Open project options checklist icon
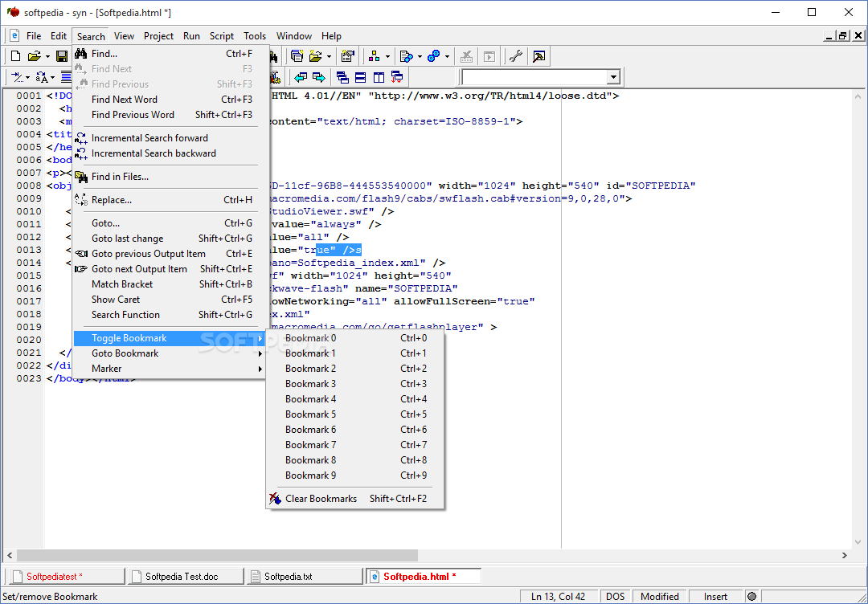868x604 pixels. [x=348, y=56]
